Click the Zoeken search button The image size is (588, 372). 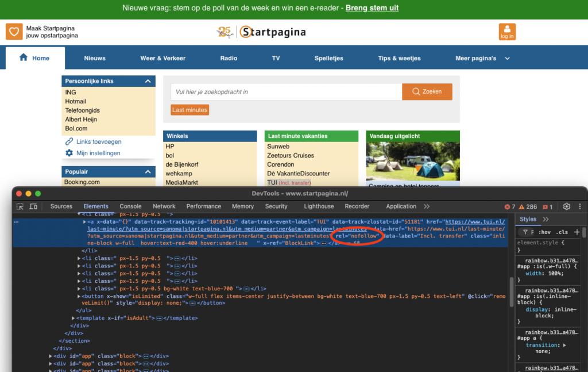427,91
